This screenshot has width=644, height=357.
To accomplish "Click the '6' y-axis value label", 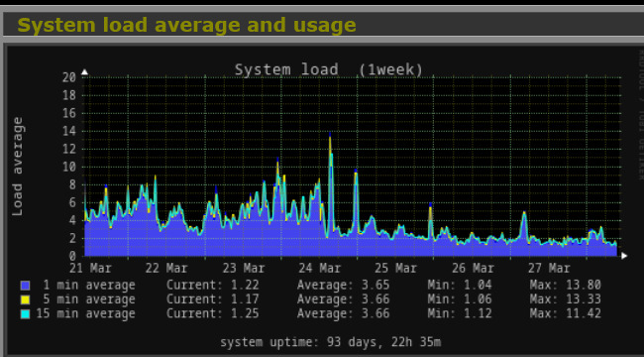I will pyautogui.click(x=72, y=202).
